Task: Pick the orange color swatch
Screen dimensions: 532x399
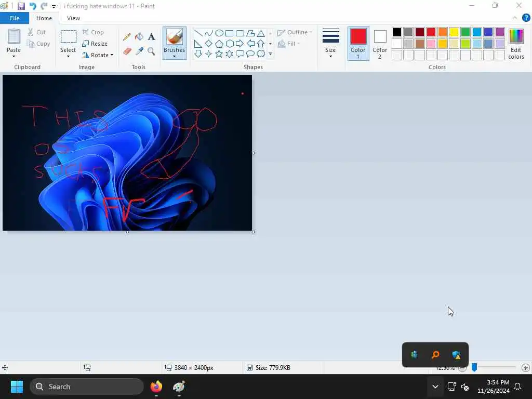Action: pos(443,32)
